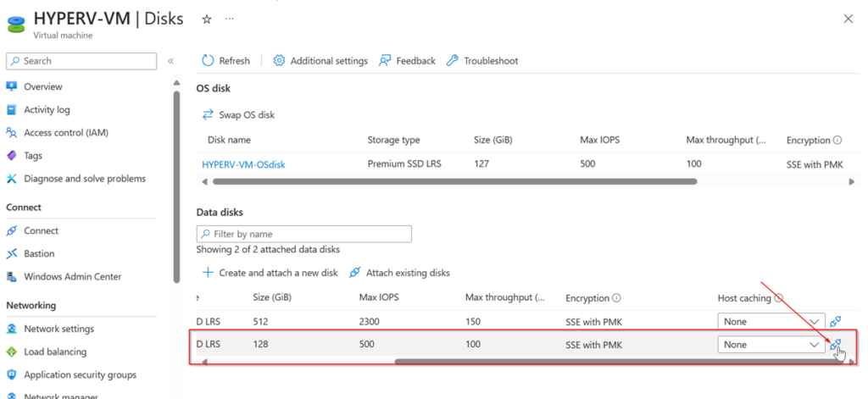
Task: Click the Feedback toolbar button
Action: tap(407, 61)
